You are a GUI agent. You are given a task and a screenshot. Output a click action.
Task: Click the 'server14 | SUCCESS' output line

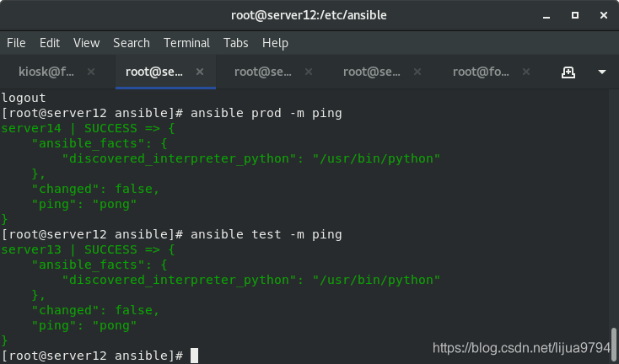[88, 128]
